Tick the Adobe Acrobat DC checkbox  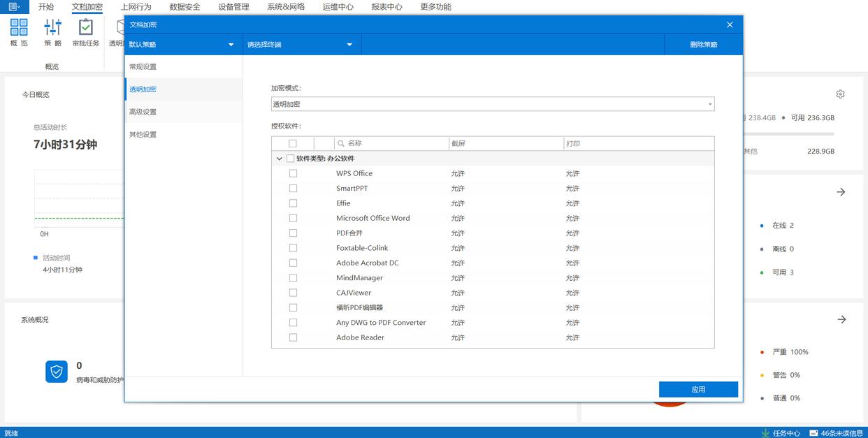coord(293,263)
